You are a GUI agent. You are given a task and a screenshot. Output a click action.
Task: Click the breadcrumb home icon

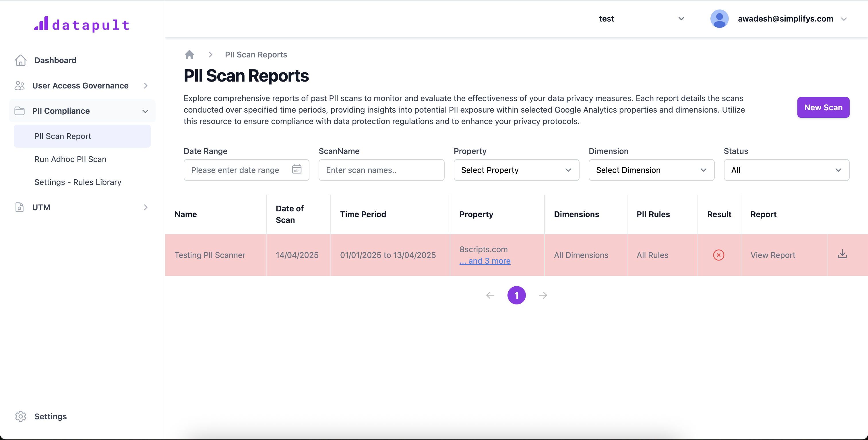189,55
